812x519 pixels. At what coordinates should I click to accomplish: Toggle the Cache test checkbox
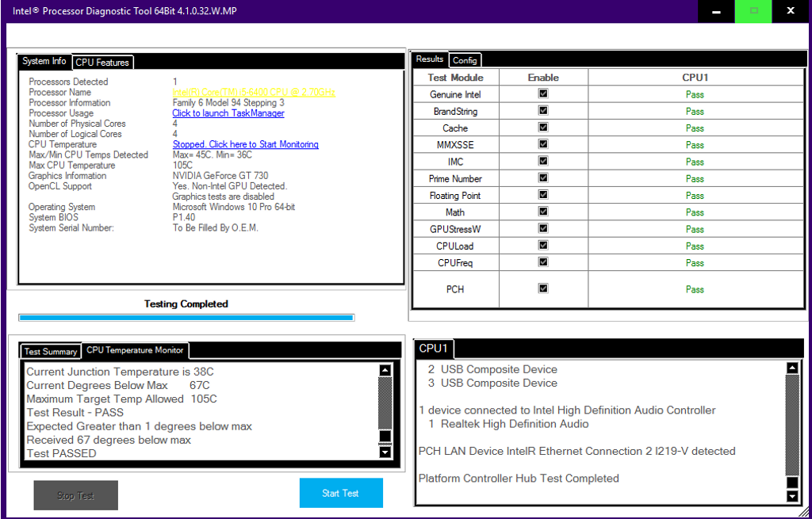click(x=543, y=128)
